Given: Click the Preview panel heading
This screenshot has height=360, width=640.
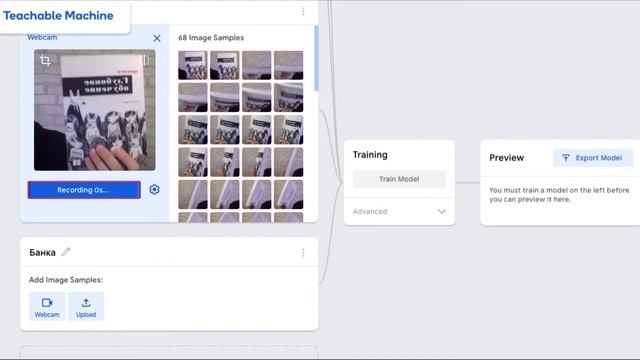Looking at the screenshot, I should click(x=507, y=158).
